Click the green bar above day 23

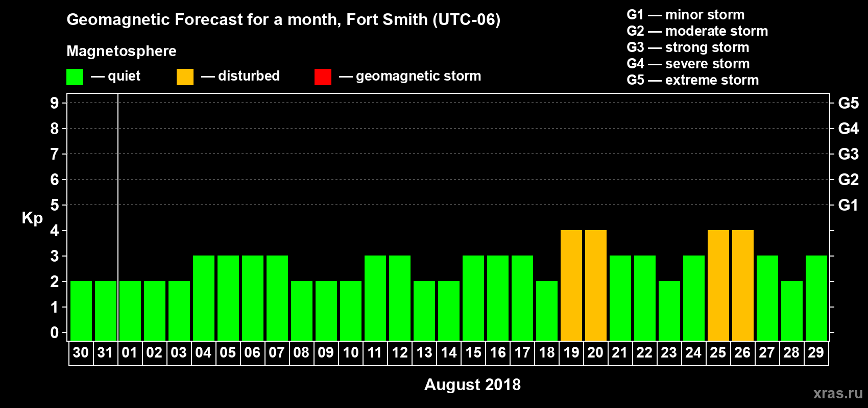click(669, 311)
